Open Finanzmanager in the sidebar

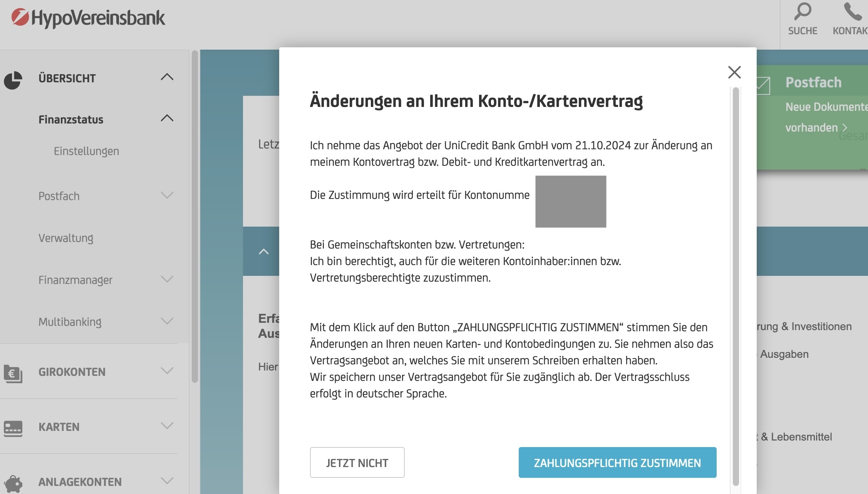[75, 280]
